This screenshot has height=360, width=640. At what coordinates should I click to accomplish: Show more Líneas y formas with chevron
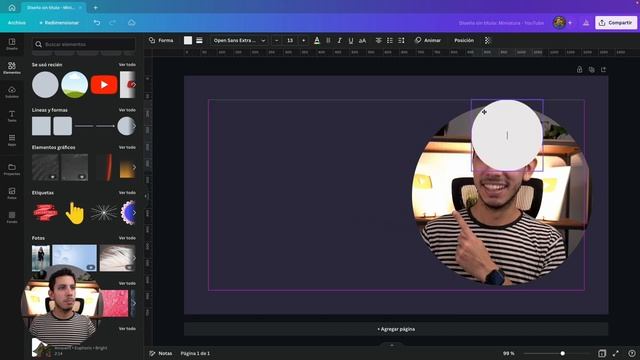coord(133,126)
